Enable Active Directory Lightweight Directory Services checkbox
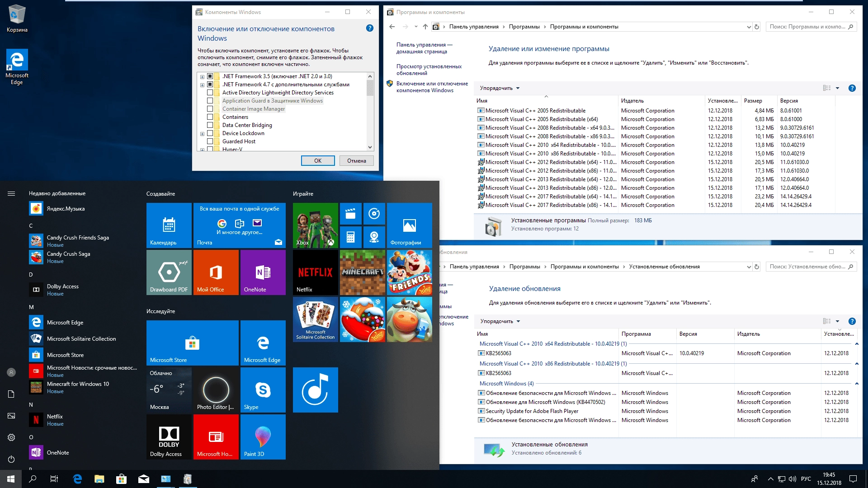The image size is (868, 488). click(x=210, y=93)
